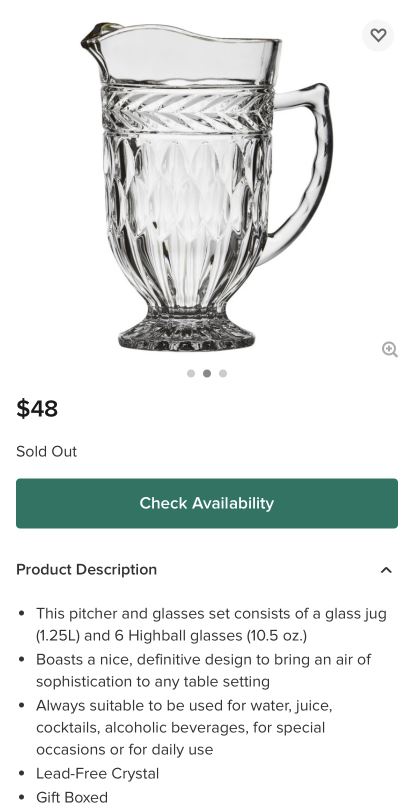
Task: Open image zoom with magnifier icon
Action: (x=390, y=349)
